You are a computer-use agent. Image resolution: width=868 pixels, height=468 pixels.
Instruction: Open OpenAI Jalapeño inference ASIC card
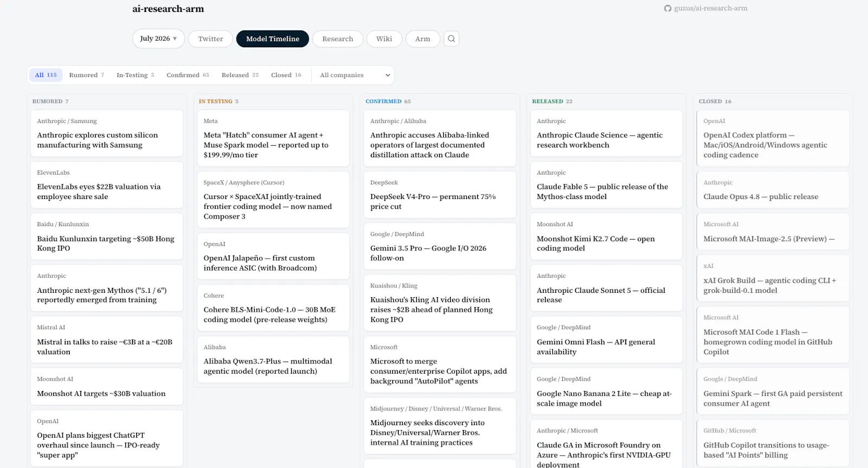click(273, 257)
